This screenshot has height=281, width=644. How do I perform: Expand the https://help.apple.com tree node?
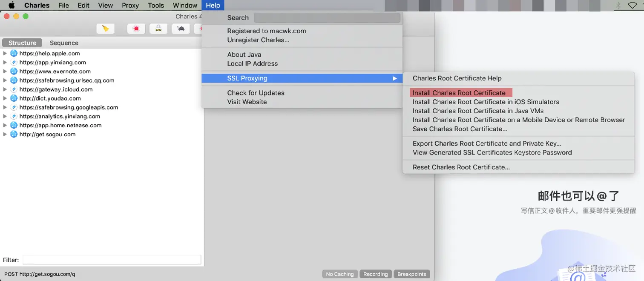tap(5, 53)
